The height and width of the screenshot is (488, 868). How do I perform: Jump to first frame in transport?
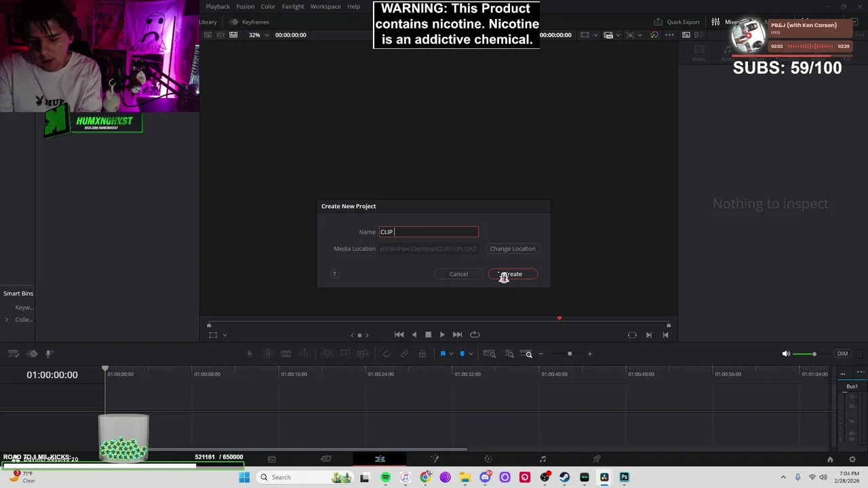coord(399,334)
